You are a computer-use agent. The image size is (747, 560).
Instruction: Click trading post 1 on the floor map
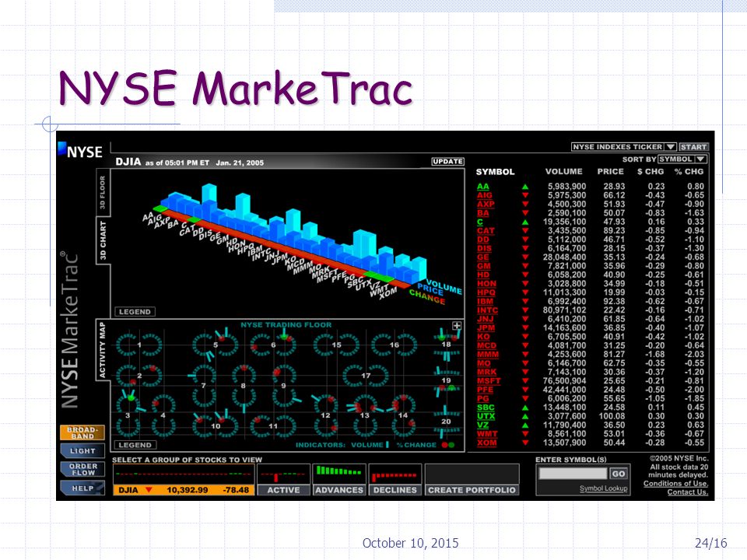139,345
